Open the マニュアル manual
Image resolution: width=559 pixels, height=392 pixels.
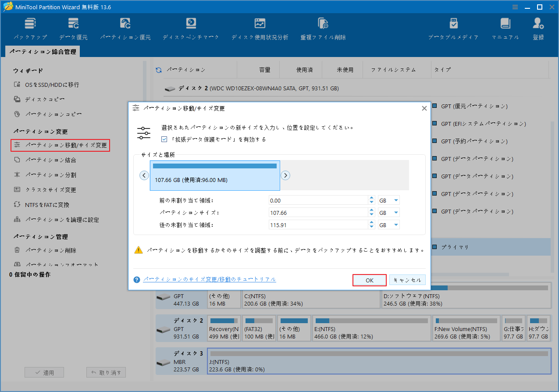click(x=505, y=30)
